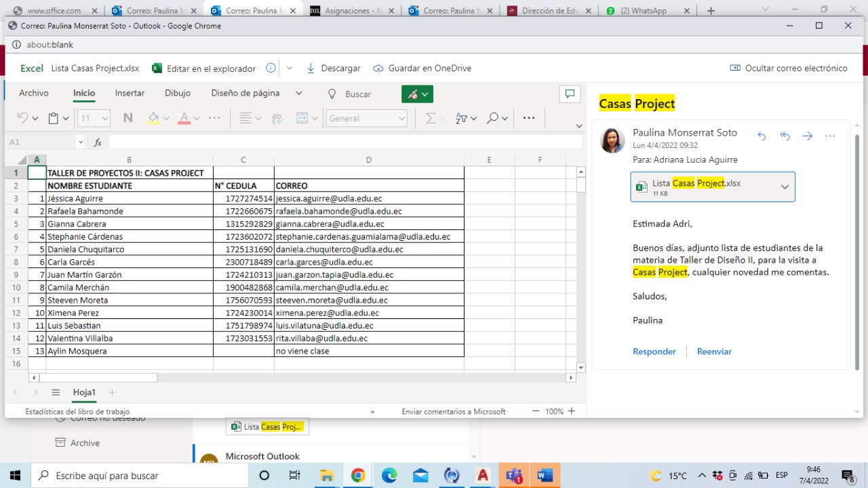The height and width of the screenshot is (488, 868).
Task: Forward the email using the right-arrow icon
Action: tap(807, 136)
